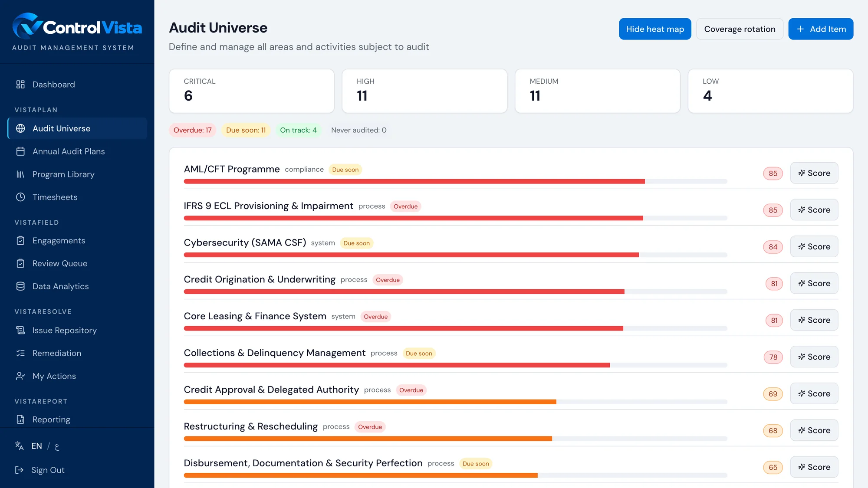Click the Annual Audit Plans calendar icon
This screenshot has width=868, height=488.
(20, 151)
